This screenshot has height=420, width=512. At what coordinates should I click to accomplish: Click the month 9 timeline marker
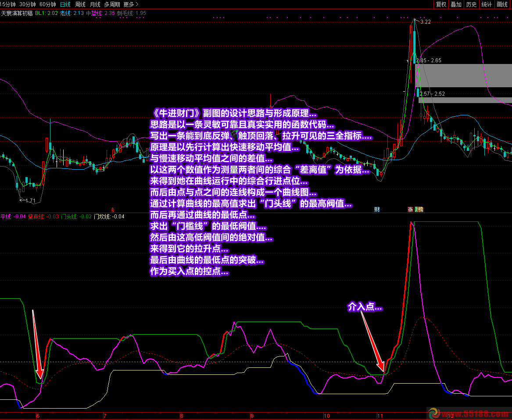[x=252, y=416]
